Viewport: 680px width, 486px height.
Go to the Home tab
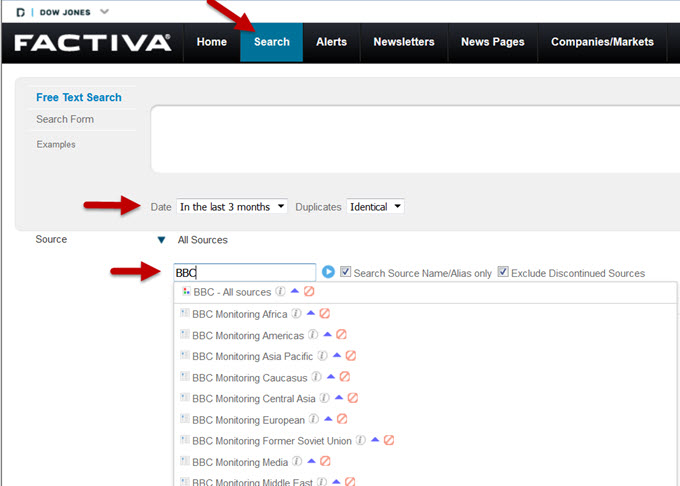212,42
